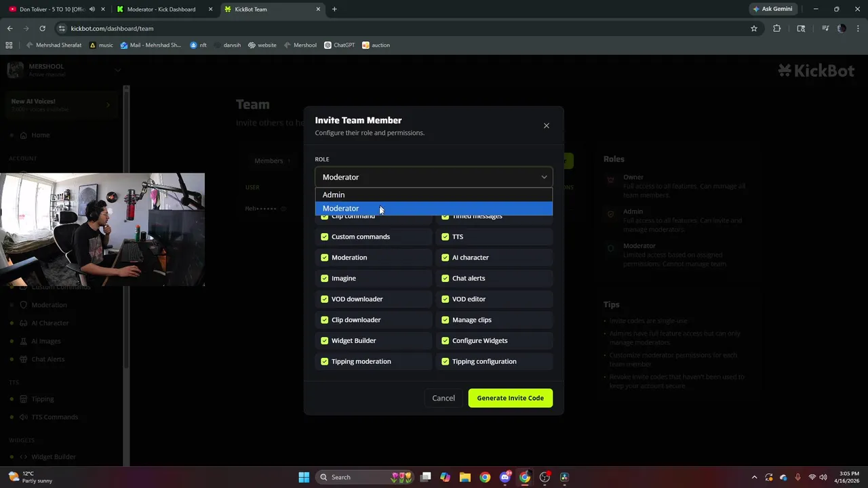The height and width of the screenshot is (488, 868).
Task: Bookmark this page with star icon
Action: [753, 28]
